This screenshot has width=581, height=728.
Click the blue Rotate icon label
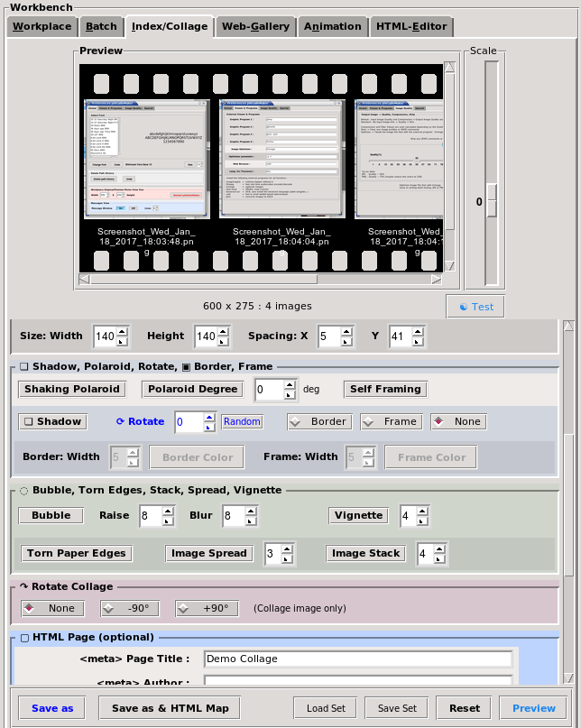[x=140, y=421]
